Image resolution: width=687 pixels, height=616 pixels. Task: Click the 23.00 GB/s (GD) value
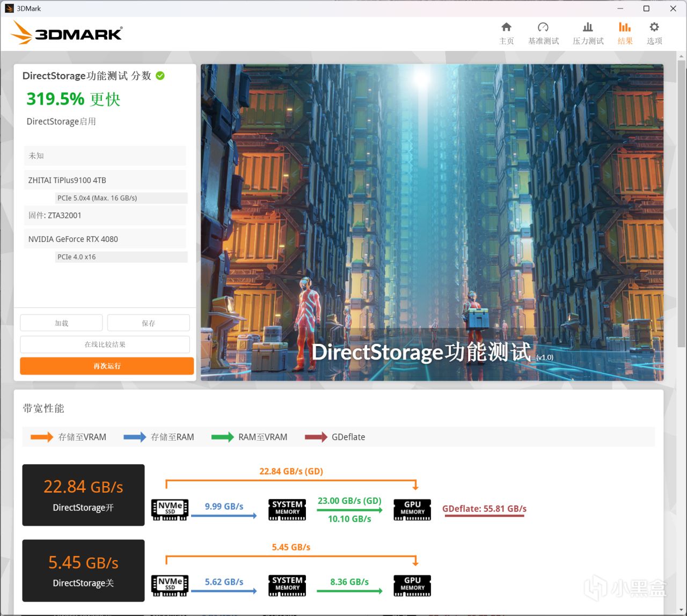[x=349, y=501]
